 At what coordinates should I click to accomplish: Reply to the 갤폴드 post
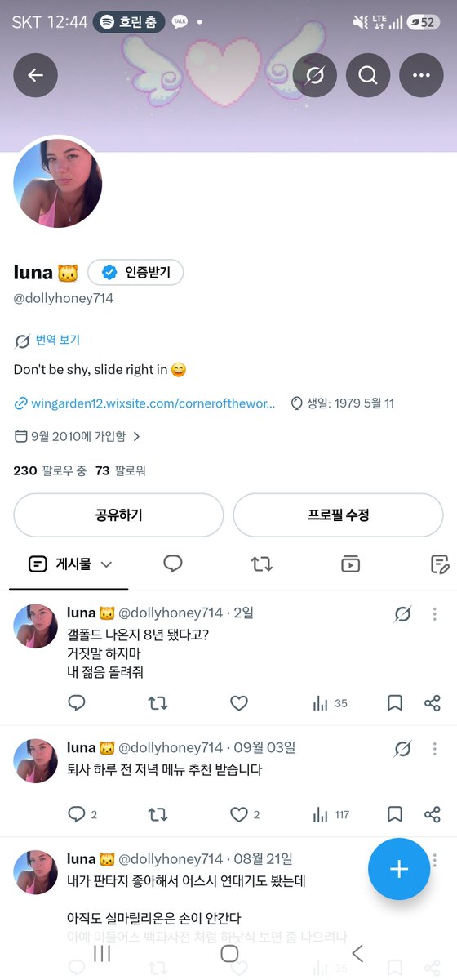pyautogui.click(x=77, y=703)
